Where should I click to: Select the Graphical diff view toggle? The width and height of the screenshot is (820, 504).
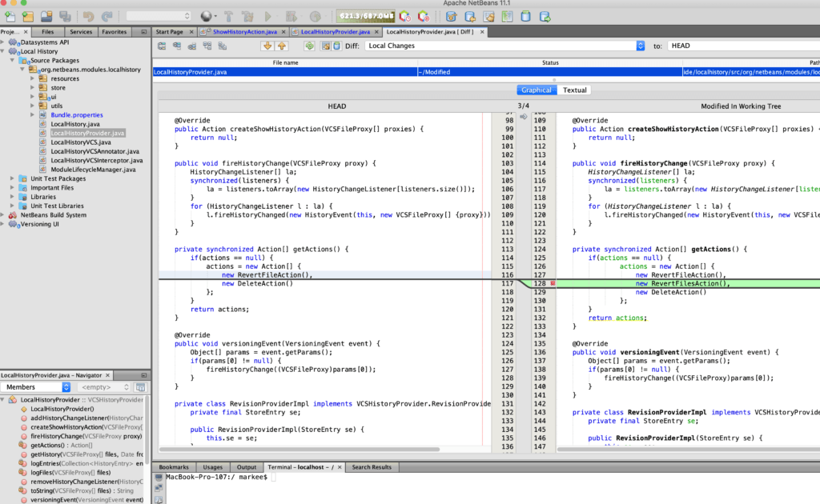(536, 90)
